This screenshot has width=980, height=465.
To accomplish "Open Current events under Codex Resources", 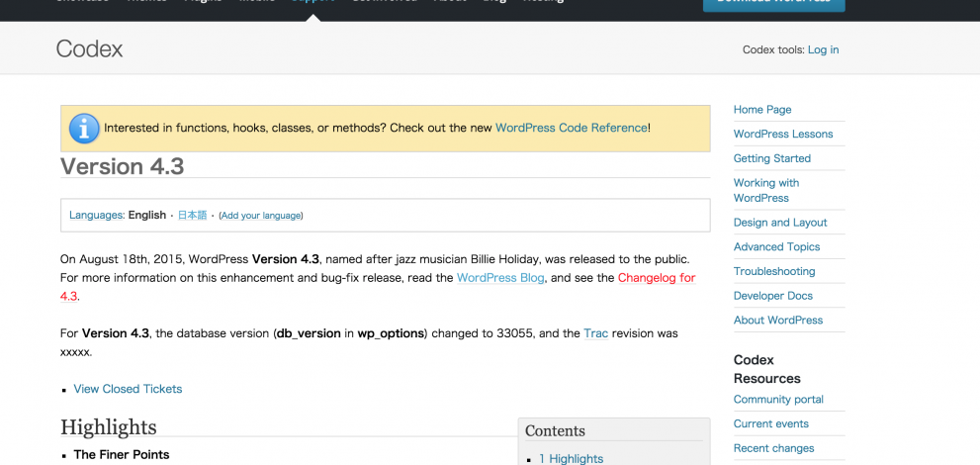I will tap(770, 423).
